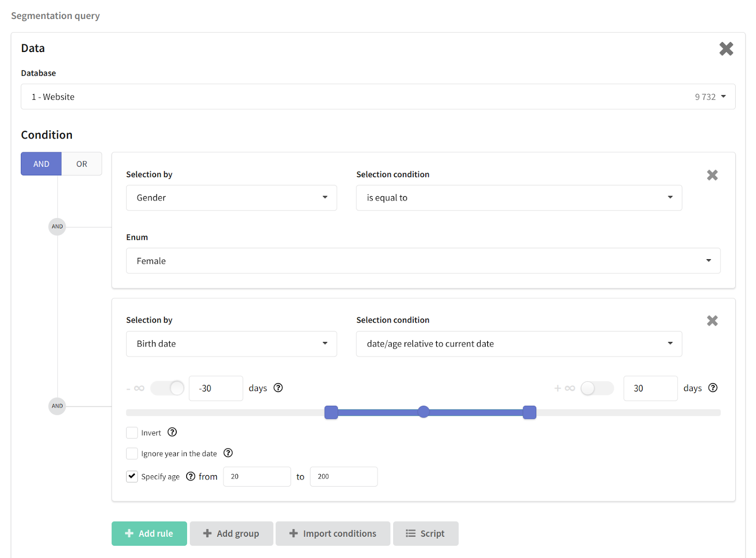756x558 pixels.
Task: Click the right slider handle
Action: (530, 412)
